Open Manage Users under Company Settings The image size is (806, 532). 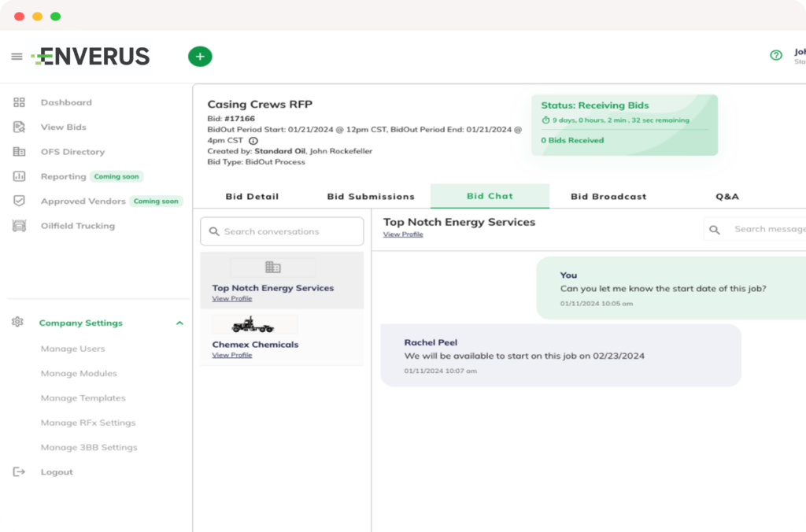tap(72, 349)
